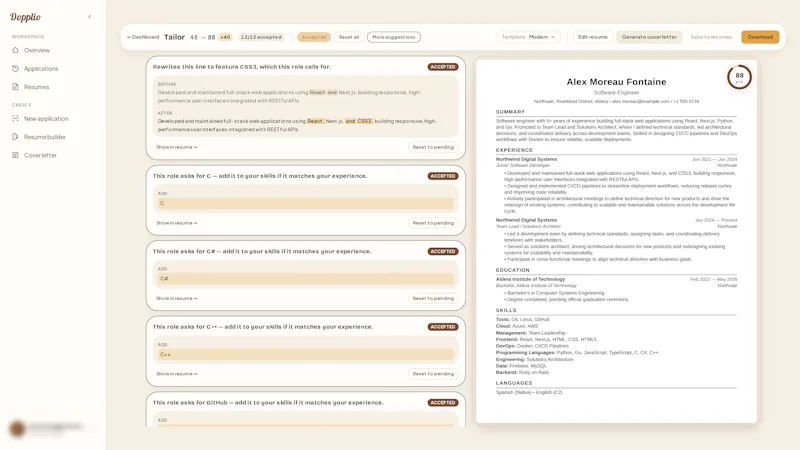This screenshot has height=450, width=800.
Task: Click Show in resume for C++ card
Action: [177, 374]
